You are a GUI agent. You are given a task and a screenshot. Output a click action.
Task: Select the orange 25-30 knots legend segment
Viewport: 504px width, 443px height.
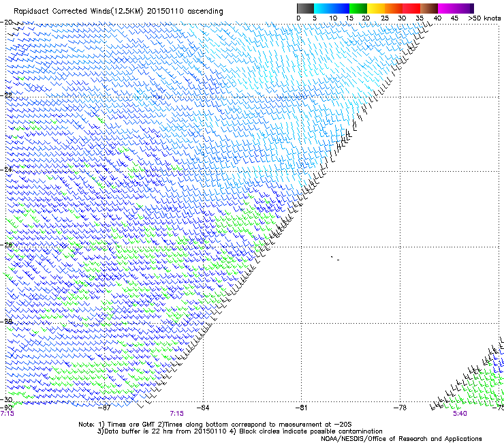pos(394,8)
